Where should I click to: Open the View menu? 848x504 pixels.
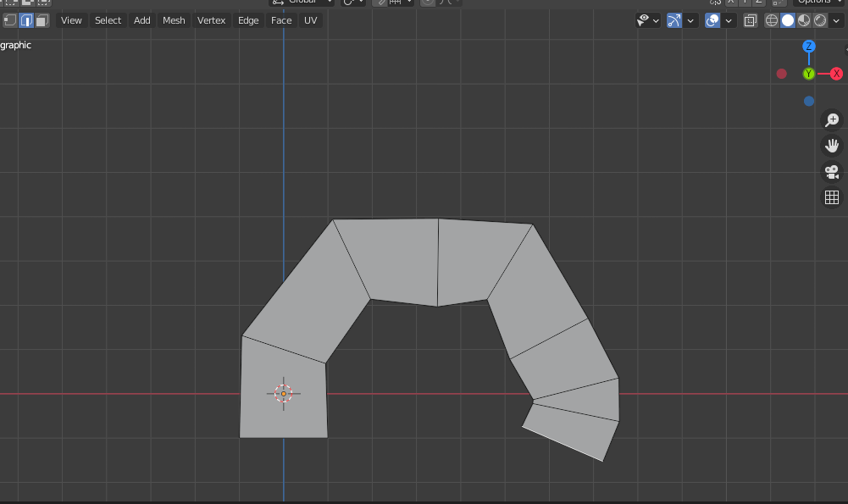(x=71, y=20)
